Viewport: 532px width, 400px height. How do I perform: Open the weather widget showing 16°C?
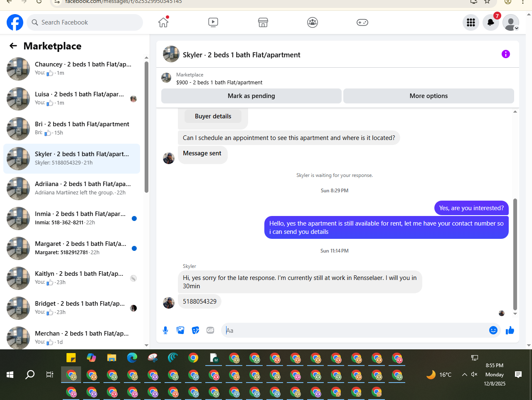439,375
